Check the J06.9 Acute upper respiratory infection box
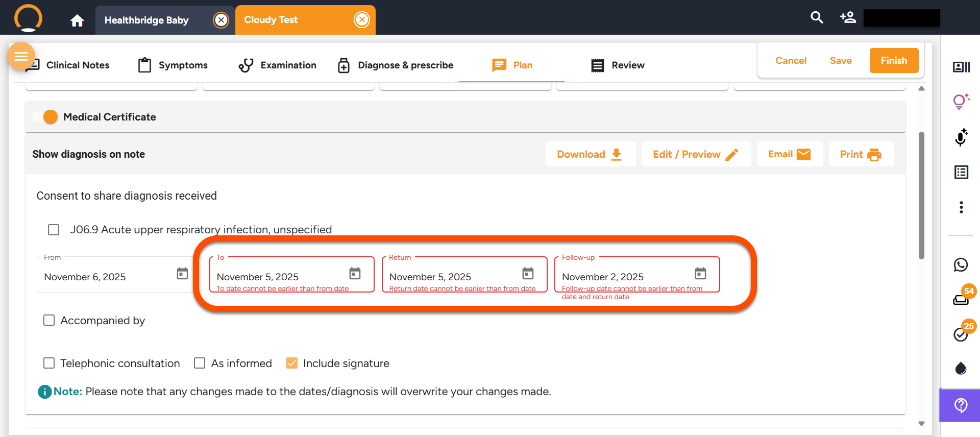This screenshot has width=980, height=437. (54, 230)
